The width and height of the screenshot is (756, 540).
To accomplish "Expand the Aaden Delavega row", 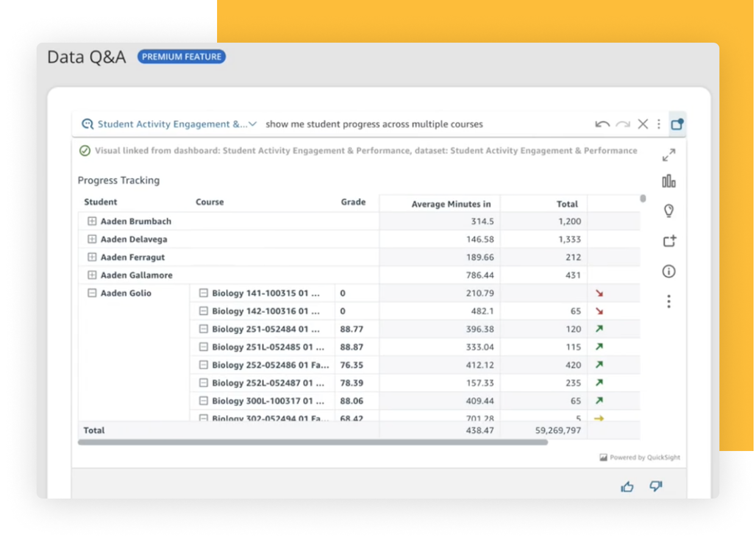I will coord(92,240).
